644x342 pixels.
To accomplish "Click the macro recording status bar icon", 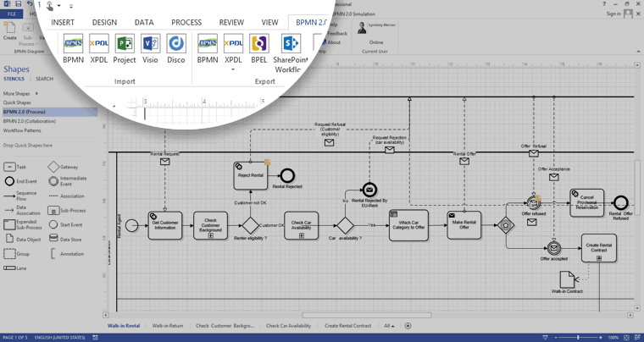I will click(95, 338).
